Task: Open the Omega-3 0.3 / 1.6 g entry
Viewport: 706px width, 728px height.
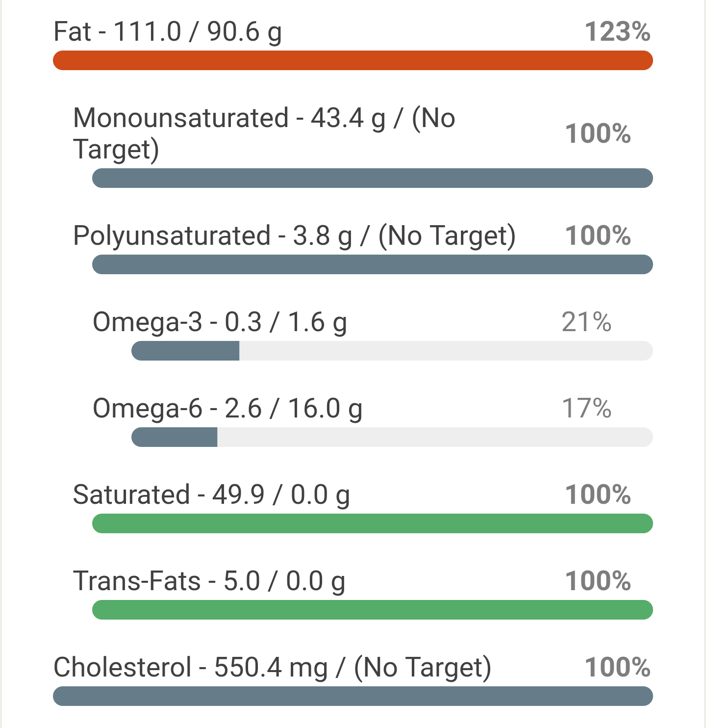Action: (x=220, y=323)
